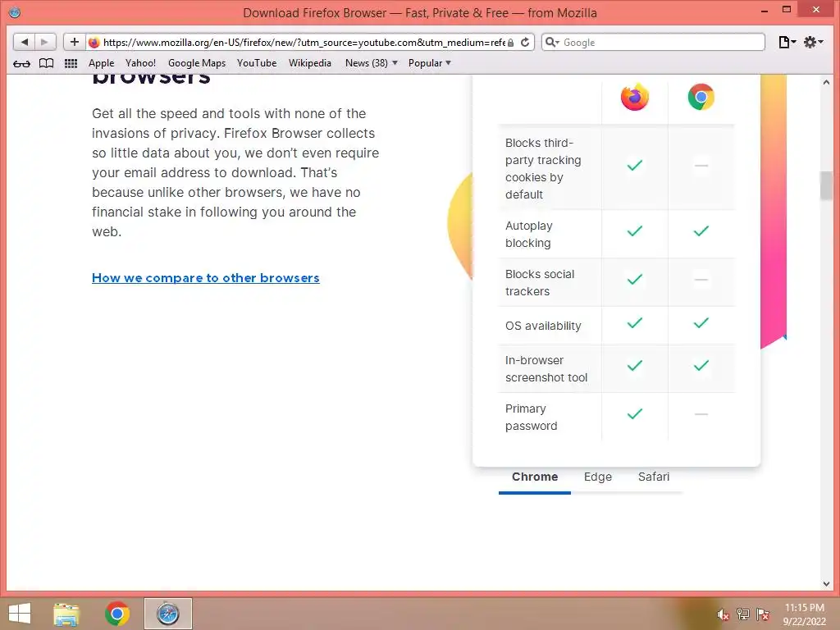Open Reading List glasses icon
This screenshot has width=840, height=630.
(21, 63)
